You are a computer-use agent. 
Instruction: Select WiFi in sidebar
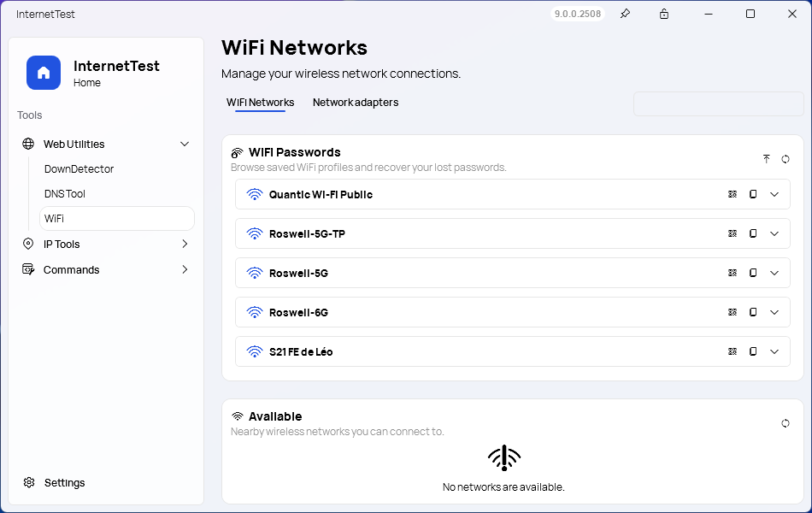pyautogui.click(x=117, y=219)
